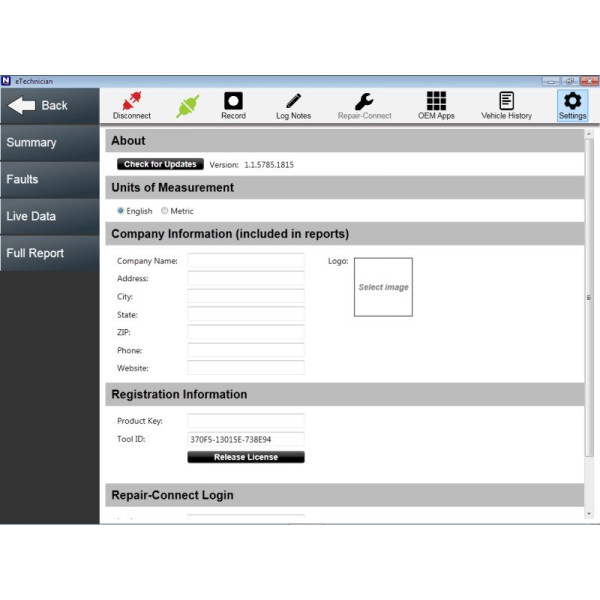600x600 pixels.
Task: Click the Disconnect plug icon
Action: click(x=131, y=101)
